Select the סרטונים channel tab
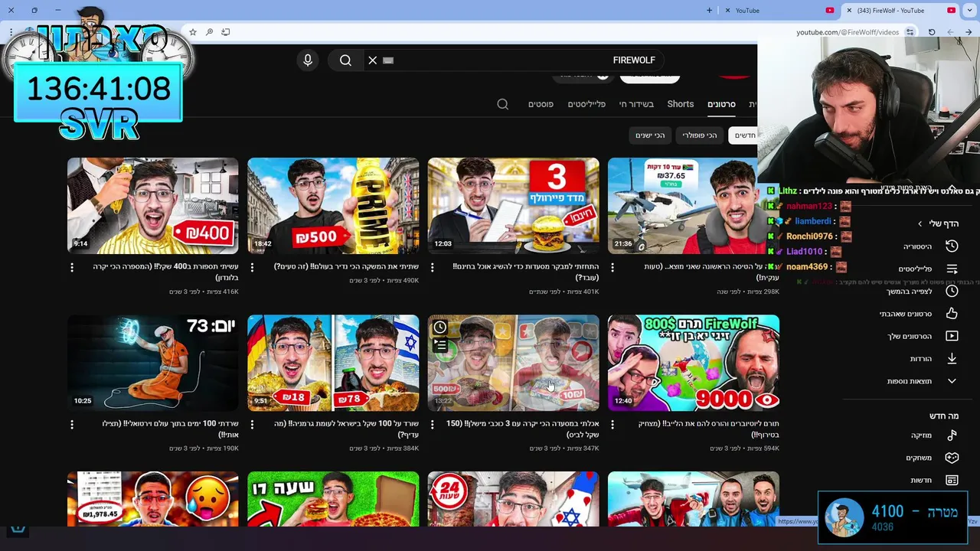 point(721,104)
